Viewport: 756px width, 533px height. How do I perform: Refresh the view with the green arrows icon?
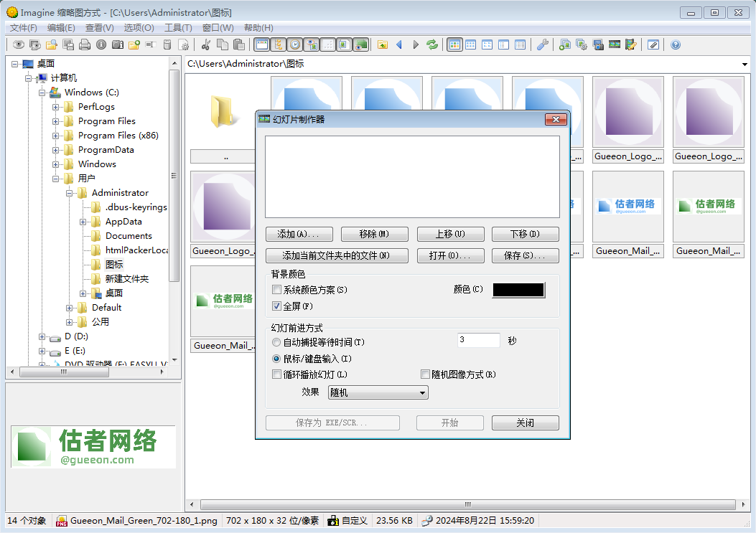coord(432,44)
